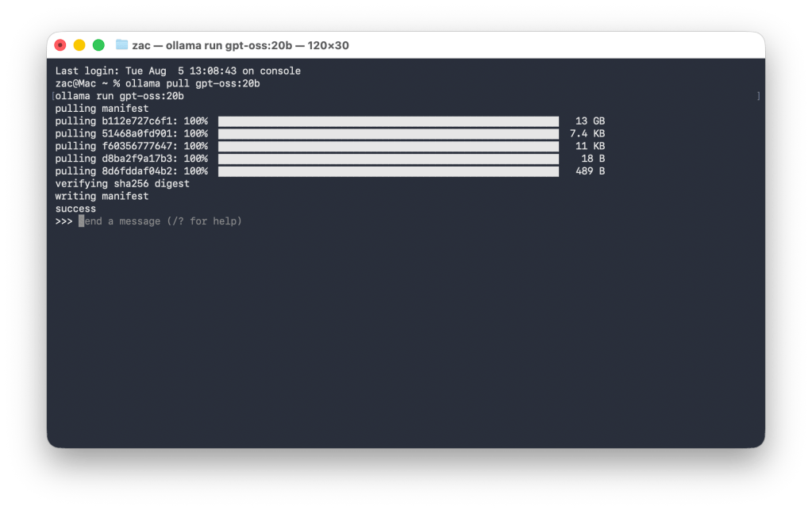Close the terminal window with red button
The image size is (812, 510).
60,45
